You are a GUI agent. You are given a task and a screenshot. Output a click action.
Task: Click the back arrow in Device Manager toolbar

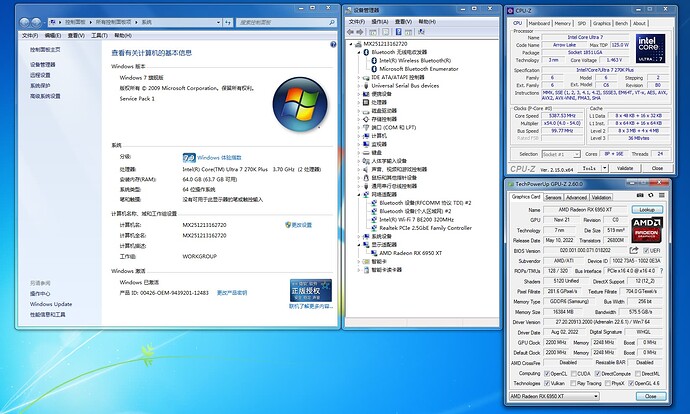(x=350, y=32)
